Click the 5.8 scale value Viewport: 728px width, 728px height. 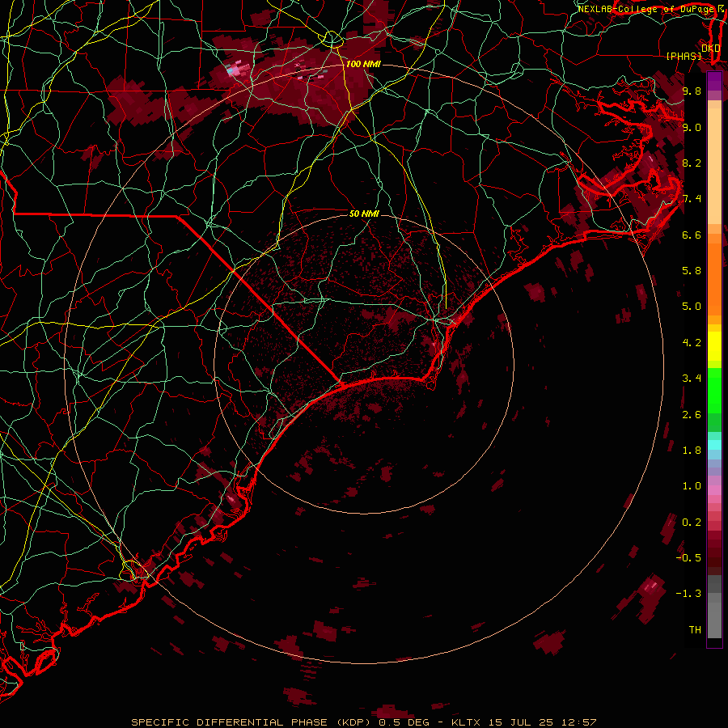click(692, 271)
